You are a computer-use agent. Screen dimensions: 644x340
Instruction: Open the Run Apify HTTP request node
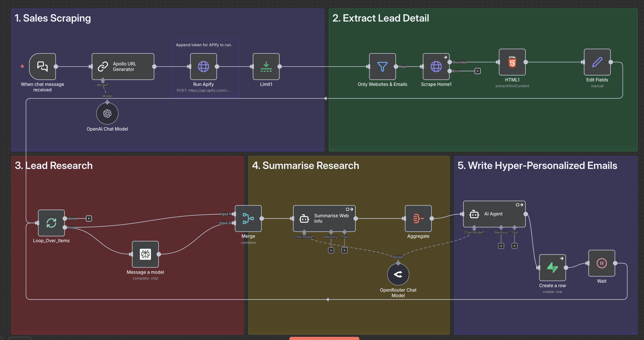click(203, 67)
